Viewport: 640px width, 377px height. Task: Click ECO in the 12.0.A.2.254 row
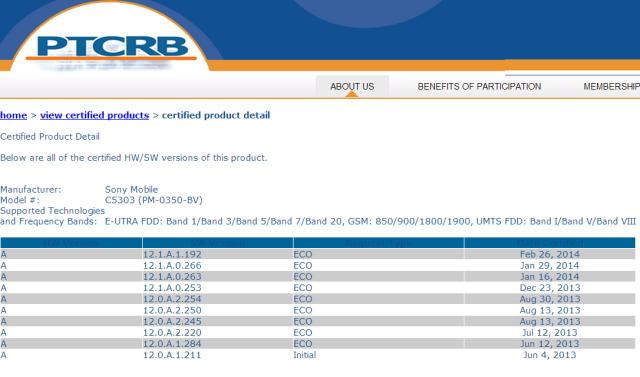click(x=303, y=299)
